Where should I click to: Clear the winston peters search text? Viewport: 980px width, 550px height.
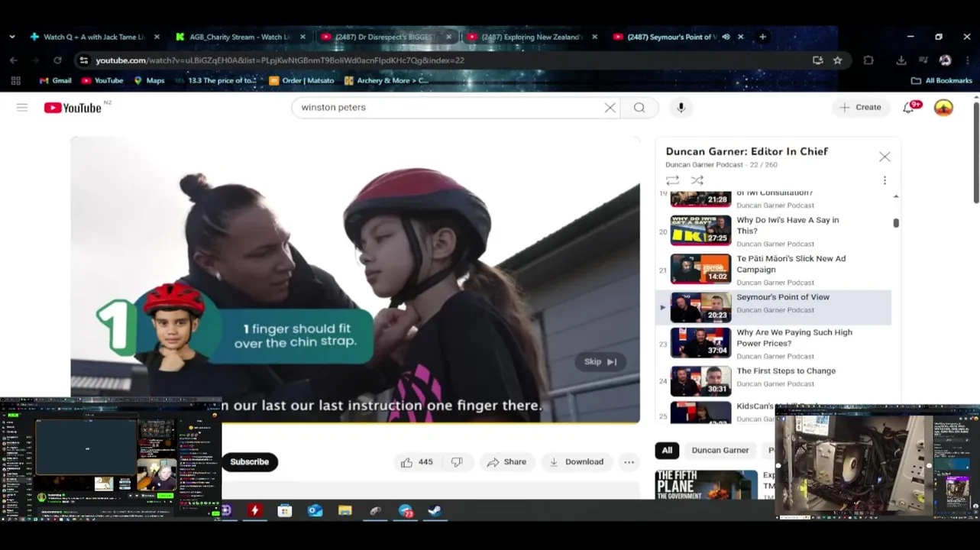click(610, 108)
